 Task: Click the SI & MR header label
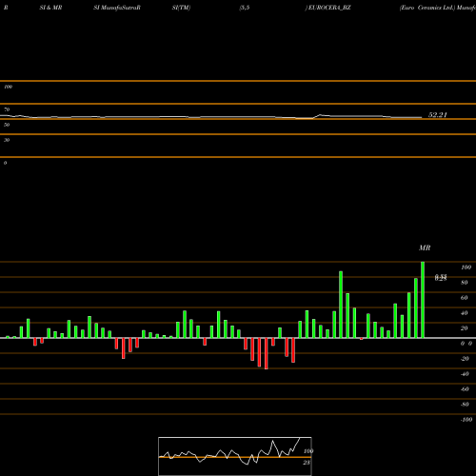50,8
